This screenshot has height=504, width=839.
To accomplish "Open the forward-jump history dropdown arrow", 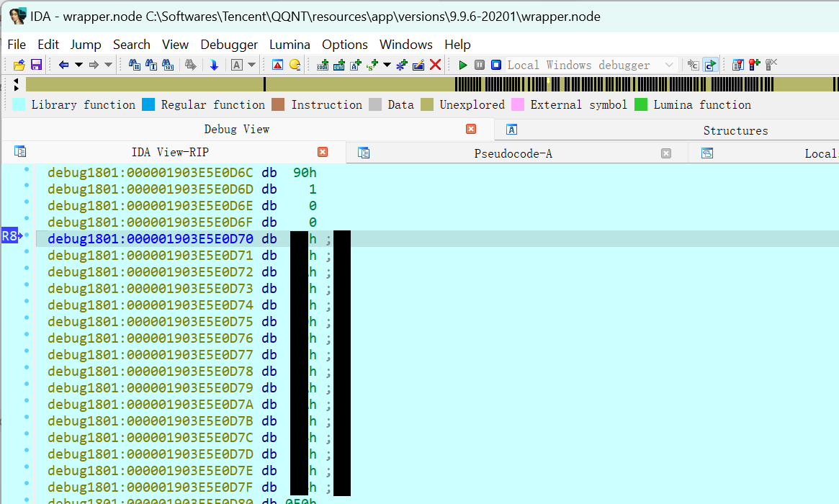I will tap(108, 66).
